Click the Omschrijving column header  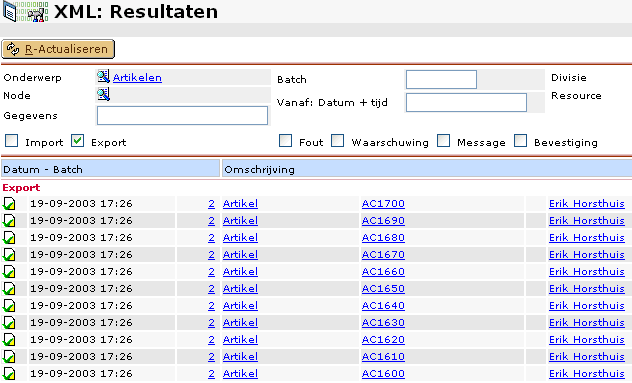tap(427, 169)
